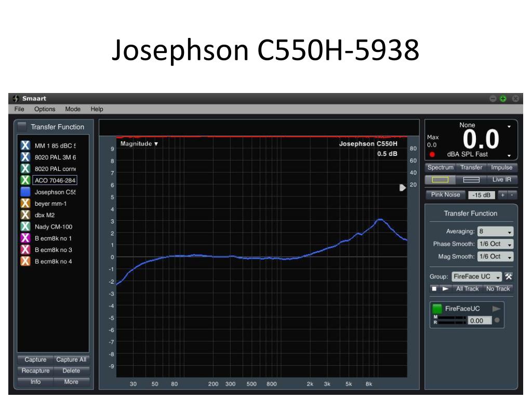Click the Delete button
This screenshot has width=532, height=399.
point(71,370)
